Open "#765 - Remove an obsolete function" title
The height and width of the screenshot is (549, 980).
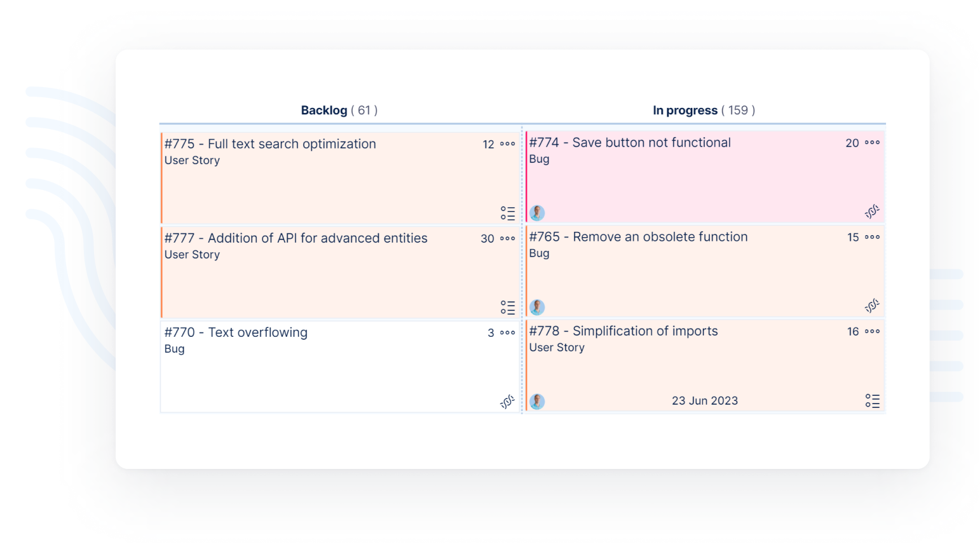(x=638, y=237)
